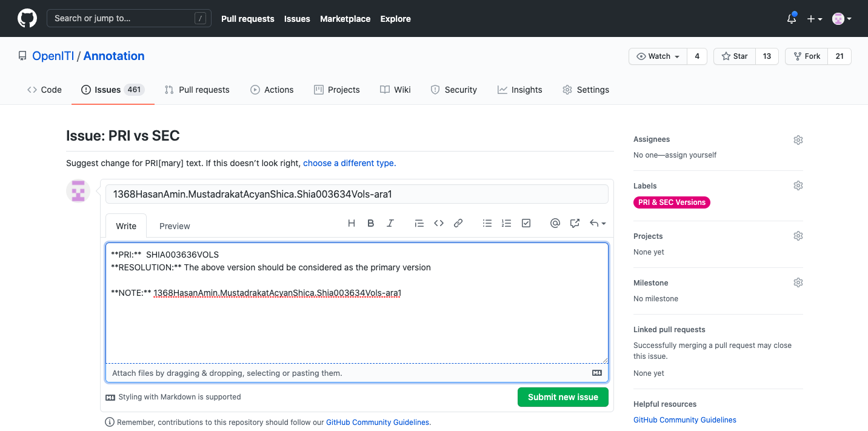This screenshot has height=431, width=868.
Task: Insert code formatting
Action: (439, 223)
